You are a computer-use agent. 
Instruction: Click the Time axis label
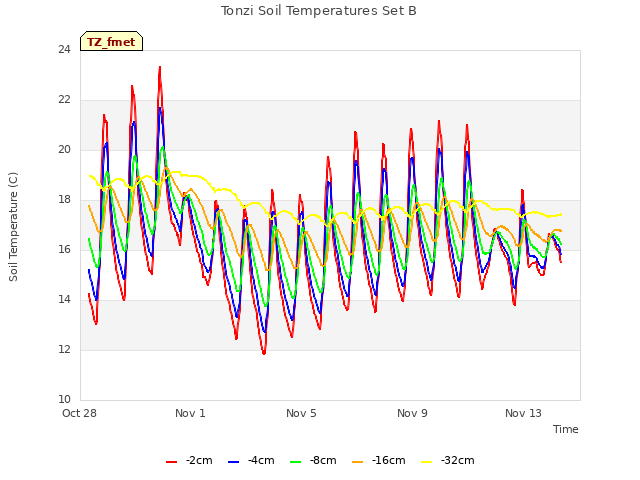point(566,429)
